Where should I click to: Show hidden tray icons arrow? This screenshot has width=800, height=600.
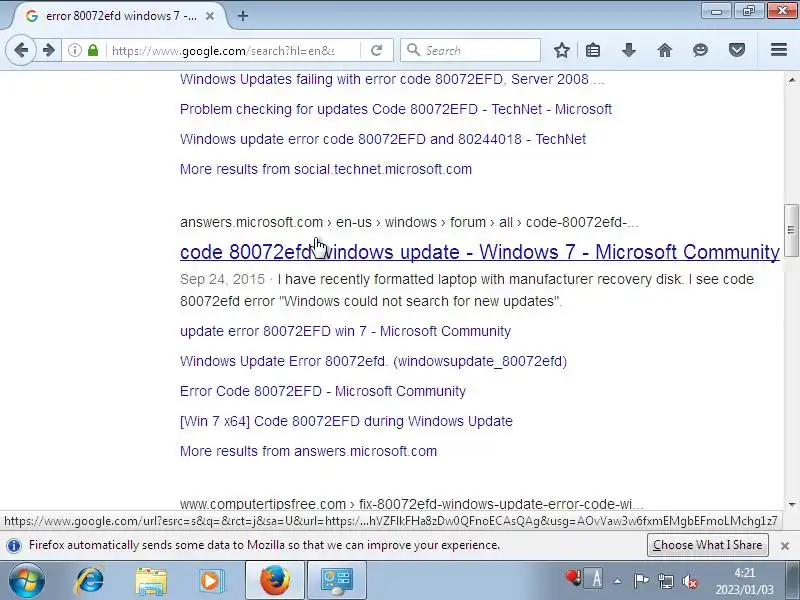pyautogui.click(x=617, y=581)
